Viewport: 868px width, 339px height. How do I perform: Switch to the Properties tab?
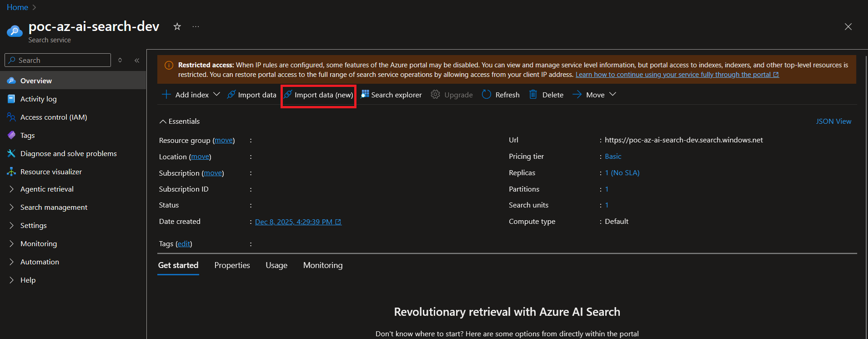pos(232,265)
